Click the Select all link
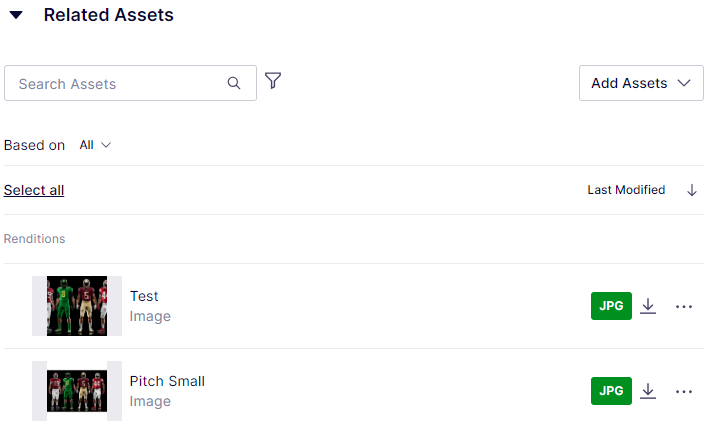719x430 pixels. [34, 190]
